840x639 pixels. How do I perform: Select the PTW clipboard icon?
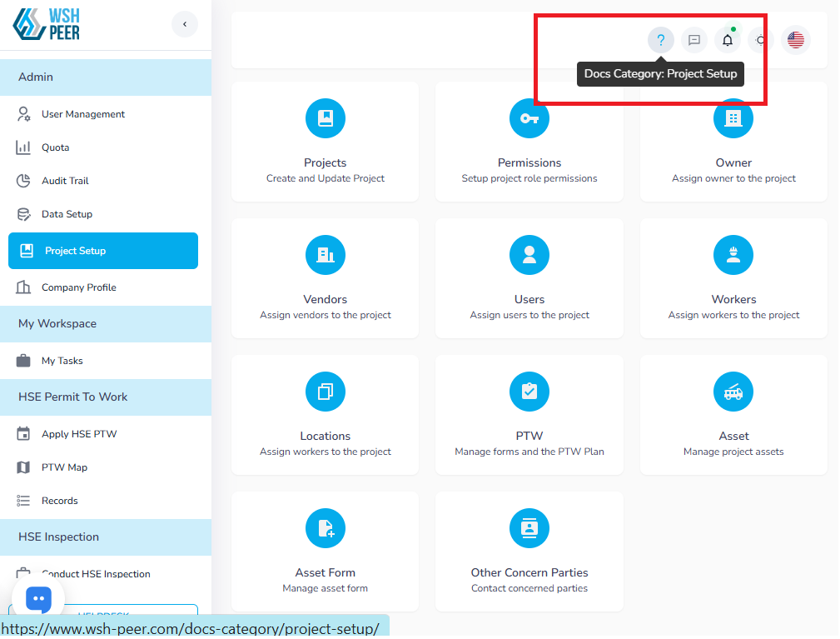529,392
